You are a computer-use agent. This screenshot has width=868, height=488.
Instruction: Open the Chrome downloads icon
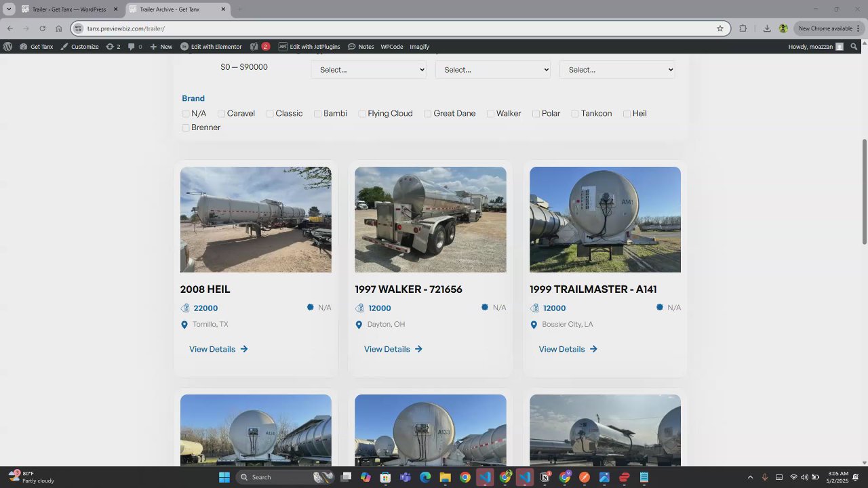click(x=767, y=28)
